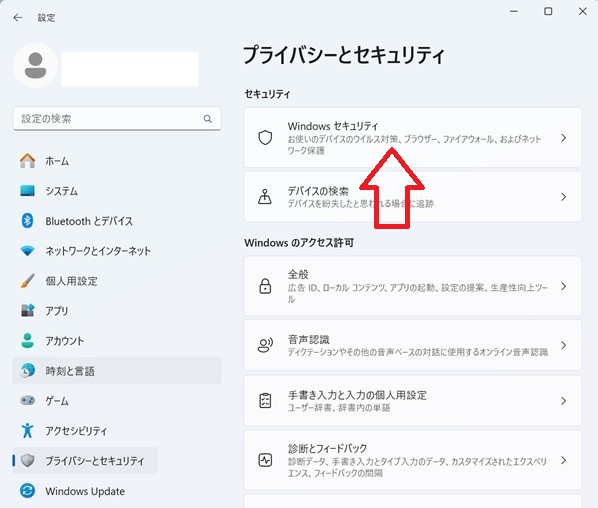Click the 診断とフィードバック pulse icon
598x508 pixels.
265,460
